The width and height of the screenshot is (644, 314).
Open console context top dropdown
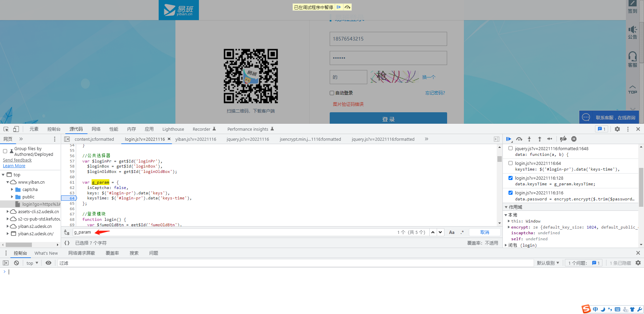coord(32,263)
